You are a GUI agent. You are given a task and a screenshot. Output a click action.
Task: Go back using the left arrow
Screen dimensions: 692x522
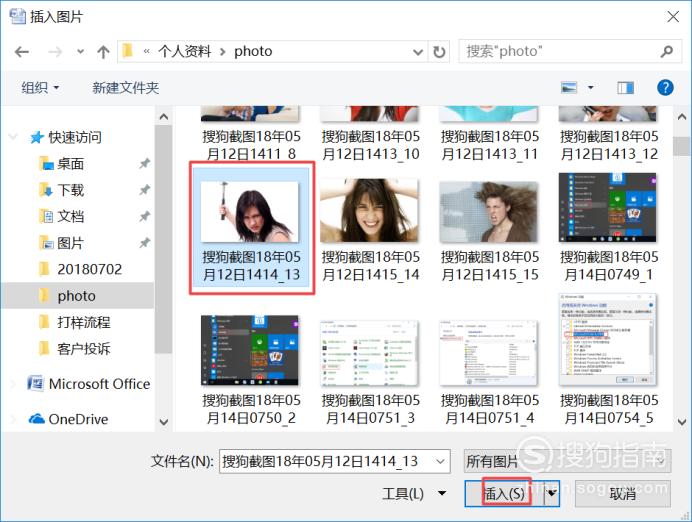click(22, 52)
